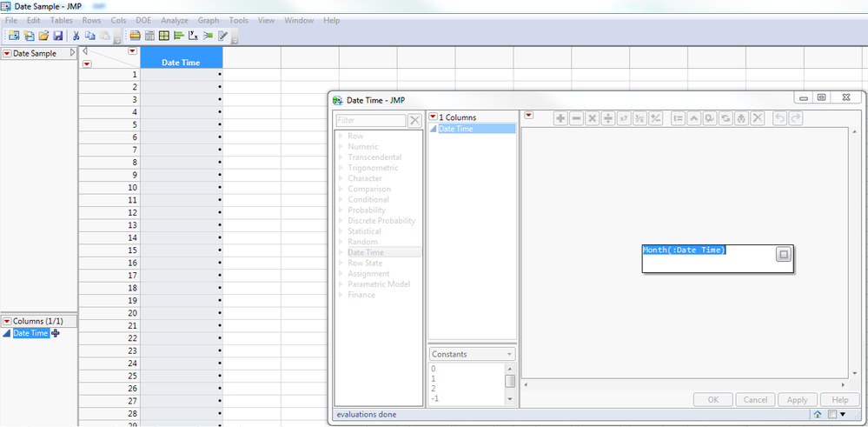Open the rows red triangle menu in grid corner
Viewport: 868px width, 427px height.
click(87, 63)
